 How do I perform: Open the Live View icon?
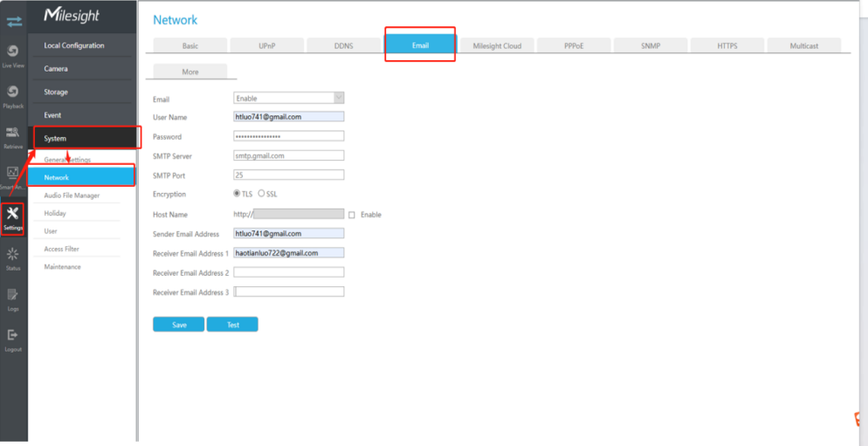click(x=13, y=51)
